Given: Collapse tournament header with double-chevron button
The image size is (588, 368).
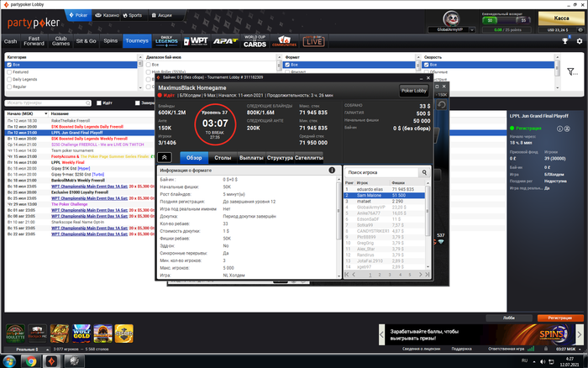Looking at the screenshot, I should [165, 158].
